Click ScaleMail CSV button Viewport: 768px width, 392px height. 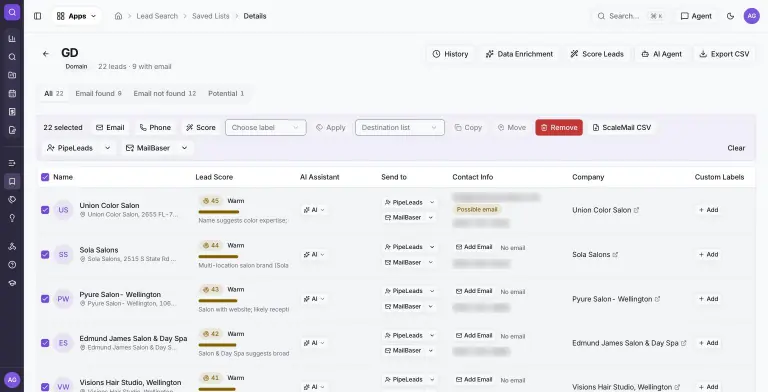click(622, 127)
